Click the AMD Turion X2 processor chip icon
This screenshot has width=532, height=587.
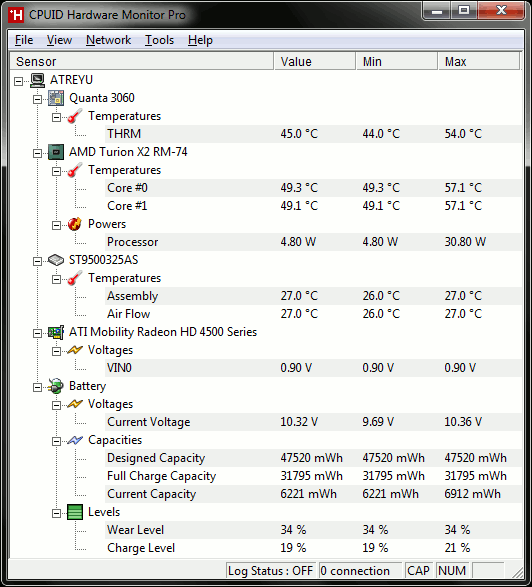coord(56,152)
